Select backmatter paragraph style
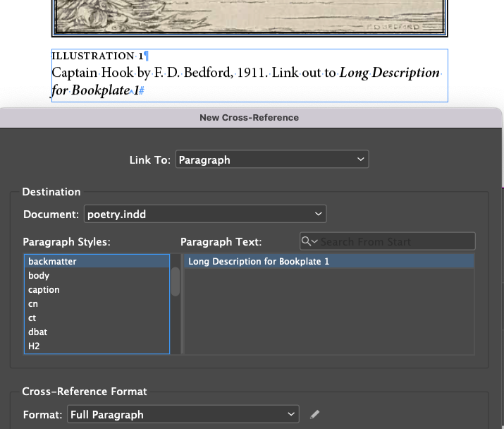The width and height of the screenshot is (504, 429). pos(97,261)
